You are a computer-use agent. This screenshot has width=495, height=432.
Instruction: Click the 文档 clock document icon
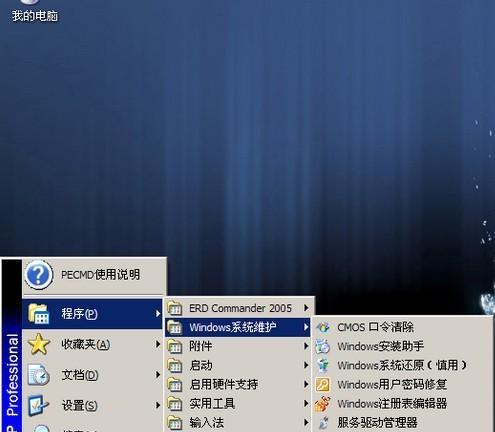pyautogui.click(x=39, y=375)
